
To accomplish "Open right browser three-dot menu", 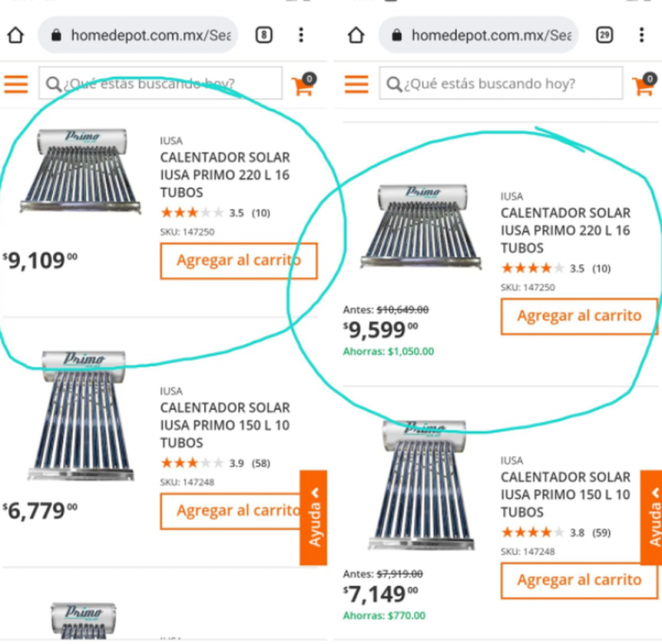I will [x=642, y=36].
